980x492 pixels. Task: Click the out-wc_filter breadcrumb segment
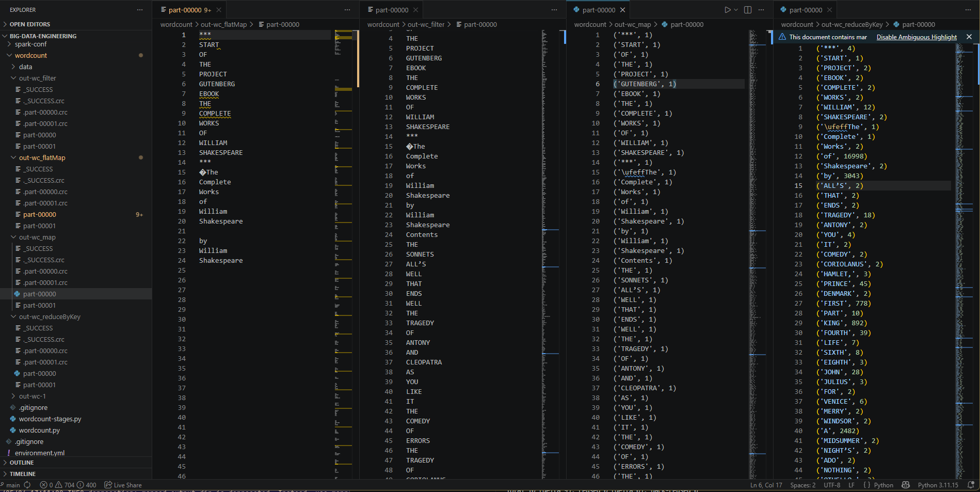point(426,24)
